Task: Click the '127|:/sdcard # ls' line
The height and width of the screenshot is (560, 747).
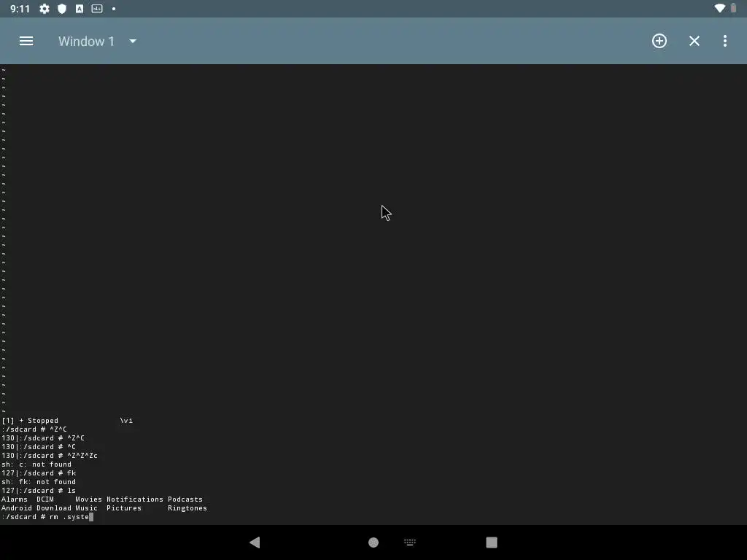Action: tap(39, 491)
